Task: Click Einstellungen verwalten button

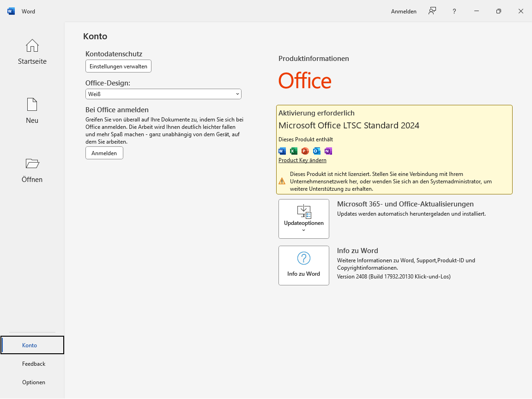Action: click(x=118, y=66)
